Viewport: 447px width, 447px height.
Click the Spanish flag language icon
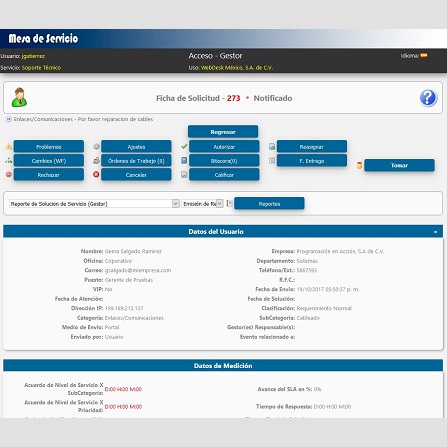424,55
